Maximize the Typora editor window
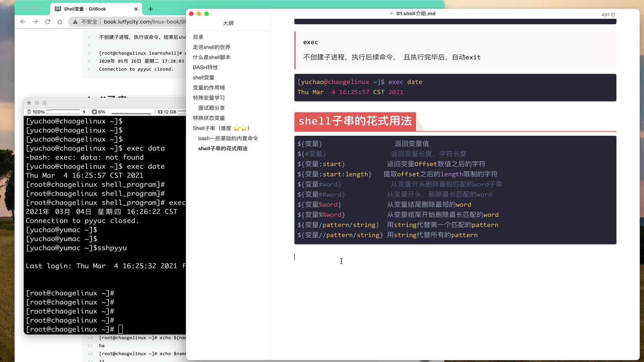This screenshot has height=362, width=644. [x=207, y=14]
